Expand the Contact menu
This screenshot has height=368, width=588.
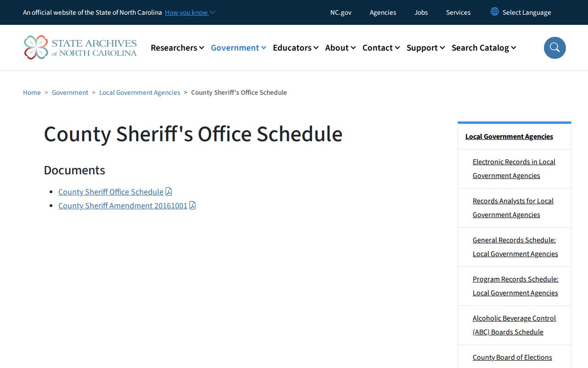tap(381, 48)
